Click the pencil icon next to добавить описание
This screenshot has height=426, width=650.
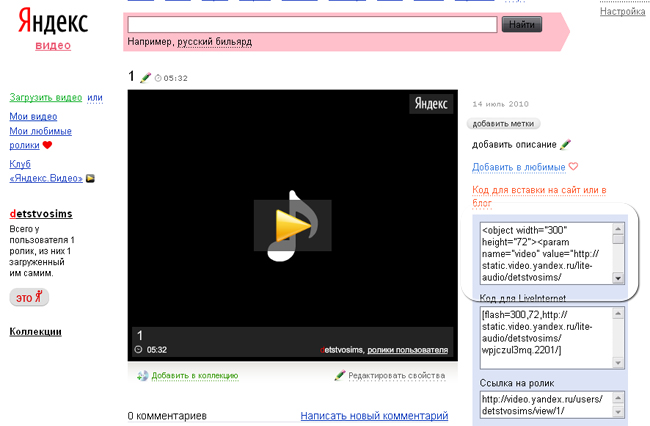tap(565, 145)
